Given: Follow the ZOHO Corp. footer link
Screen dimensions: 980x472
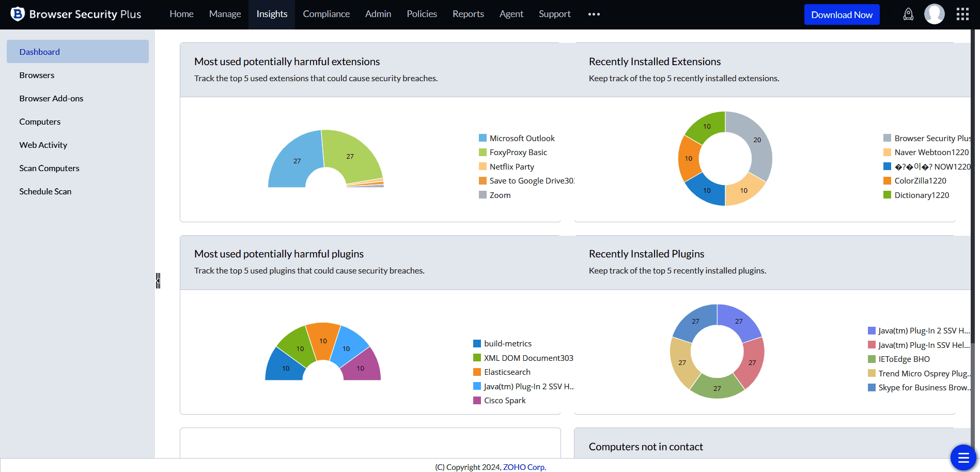Looking at the screenshot, I should click(x=524, y=467).
